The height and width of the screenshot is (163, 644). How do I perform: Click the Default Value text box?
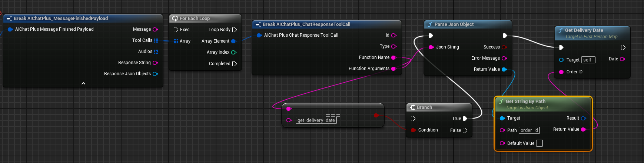pyautogui.click(x=540, y=143)
